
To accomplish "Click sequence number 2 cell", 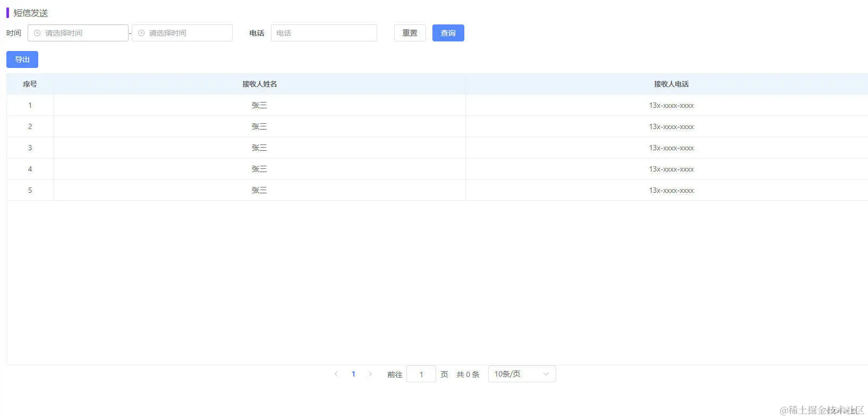I will coord(30,126).
